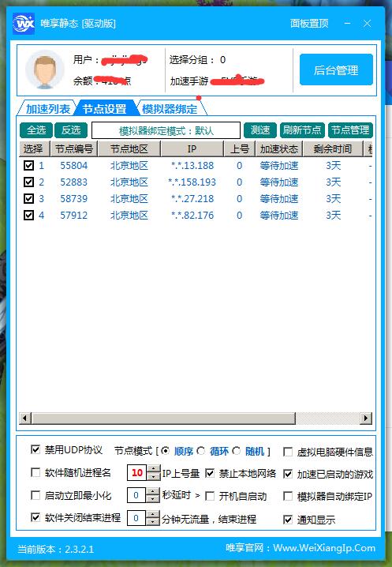Screen dimensions: 392x567
Task: Select the 循环 node mode radio
Action: click(201, 451)
